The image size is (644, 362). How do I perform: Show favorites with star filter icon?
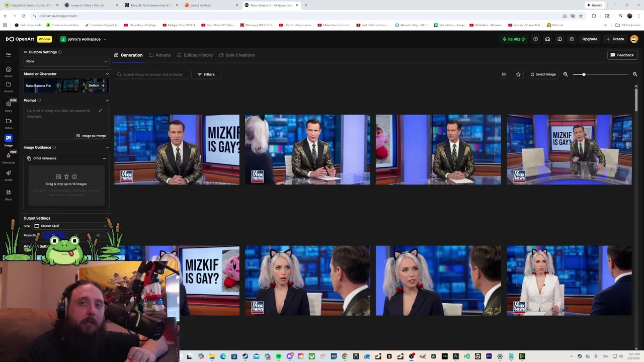(x=518, y=74)
